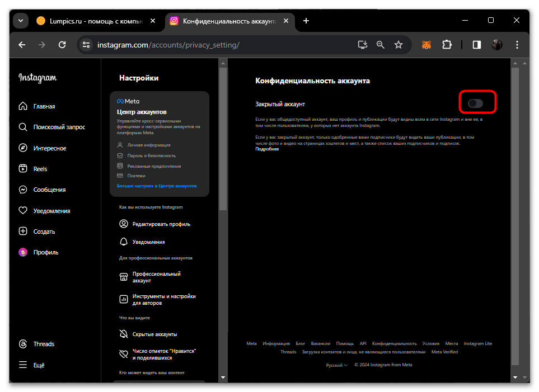Toggle the browser side panel
Viewport: 539px width, 392px height.
(x=477, y=45)
